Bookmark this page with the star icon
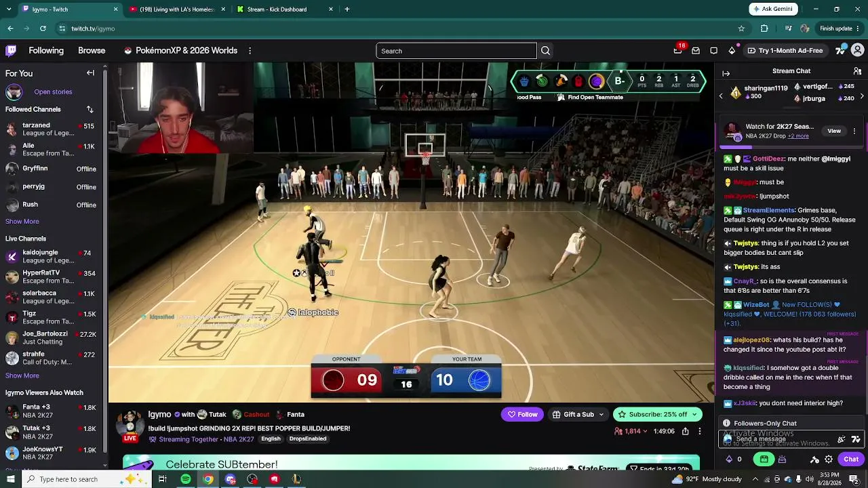The height and width of the screenshot is (488, 868). (741, 28)
